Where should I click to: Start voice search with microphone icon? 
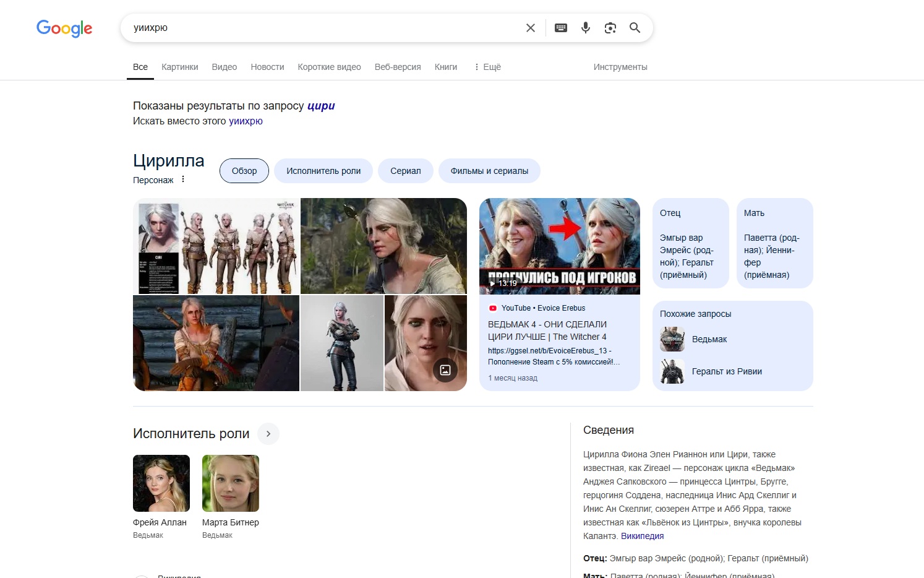(586, 28)
